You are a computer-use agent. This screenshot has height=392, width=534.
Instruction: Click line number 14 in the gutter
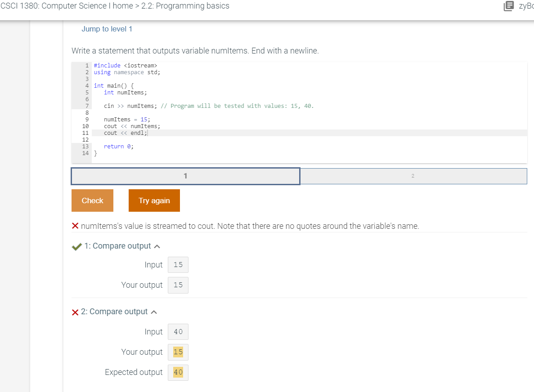[85, 153]
